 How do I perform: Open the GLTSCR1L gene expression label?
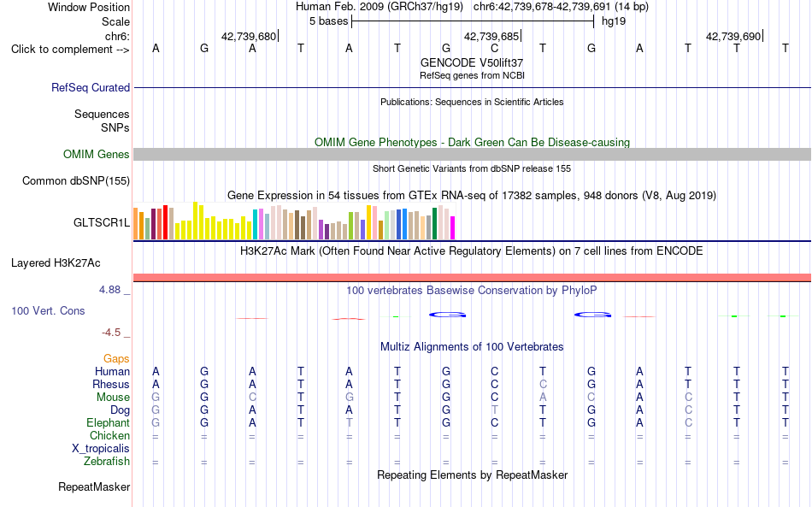[x=102, y=222]
